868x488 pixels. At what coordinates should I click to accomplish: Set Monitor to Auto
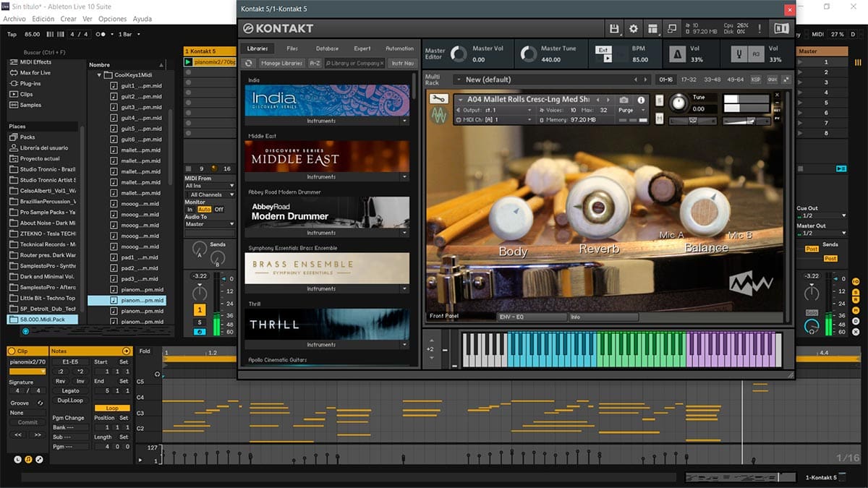pyautogui.click(x=204, y=210)
